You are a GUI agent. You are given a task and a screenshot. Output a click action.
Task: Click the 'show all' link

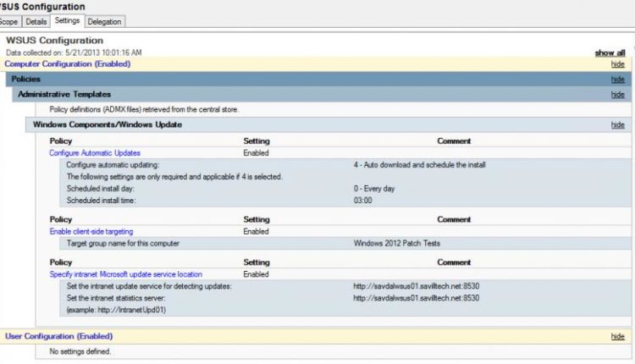610,52
